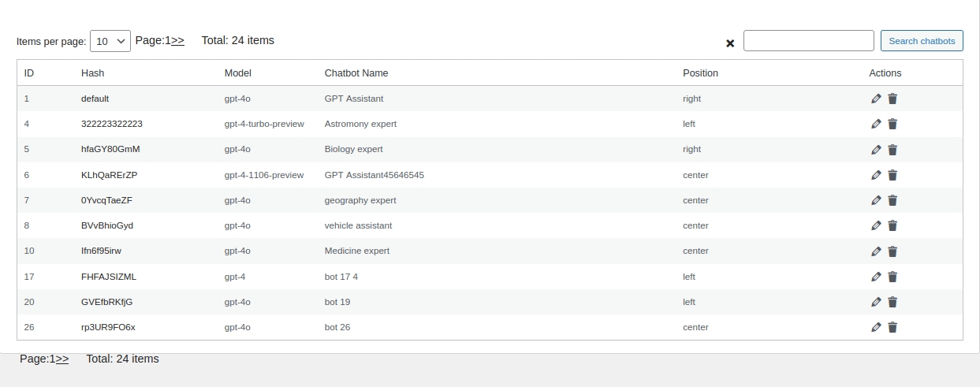The width and height of the screenshot is (980, 387).
Task: Delete the Medicine expert chatbot
Action: point(892,251)
